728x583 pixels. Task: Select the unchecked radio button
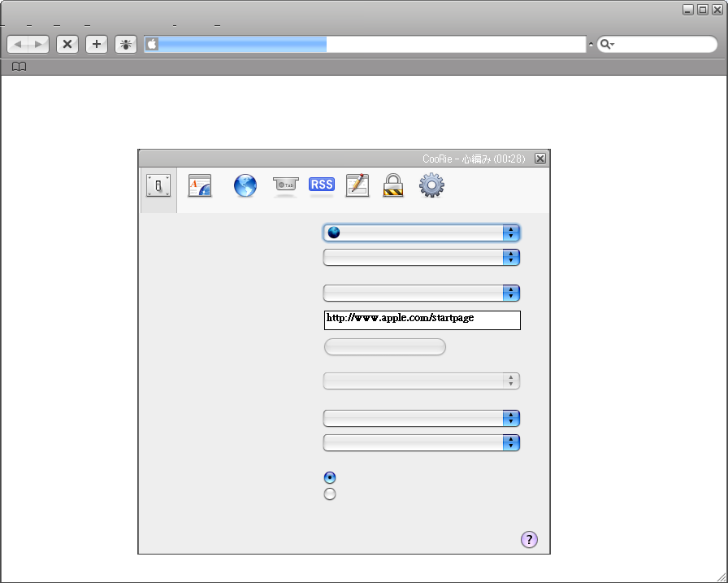(x=330, y=494)
